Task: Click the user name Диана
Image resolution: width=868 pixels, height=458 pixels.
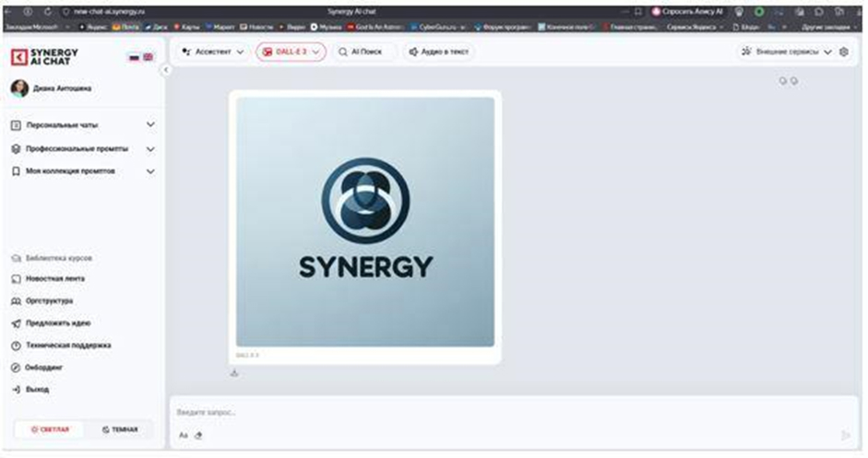Action: (x=62, y=88)
